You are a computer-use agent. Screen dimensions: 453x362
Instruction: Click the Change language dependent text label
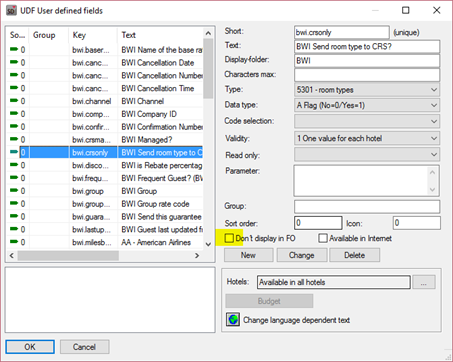click(296, 320)
